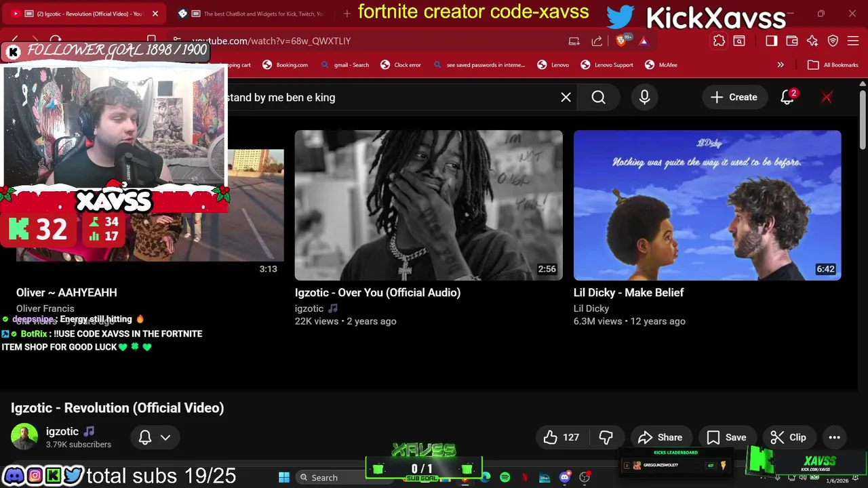The width and height of the screenshot is (868, 488).
Task: Open the more actions three-dot menu
Action: [x=834, y=437]
